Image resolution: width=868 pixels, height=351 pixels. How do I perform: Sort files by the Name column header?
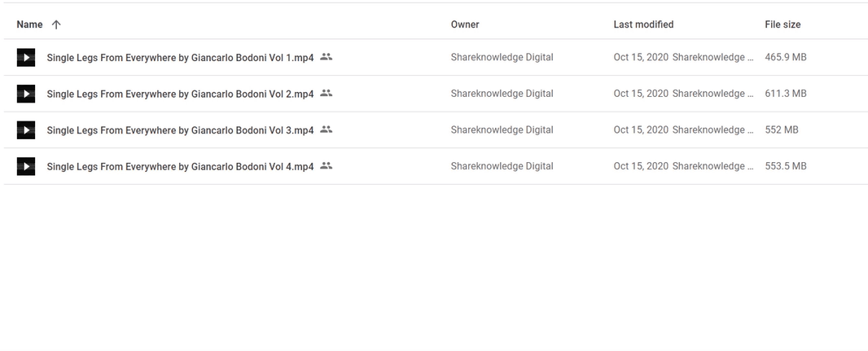29,24
